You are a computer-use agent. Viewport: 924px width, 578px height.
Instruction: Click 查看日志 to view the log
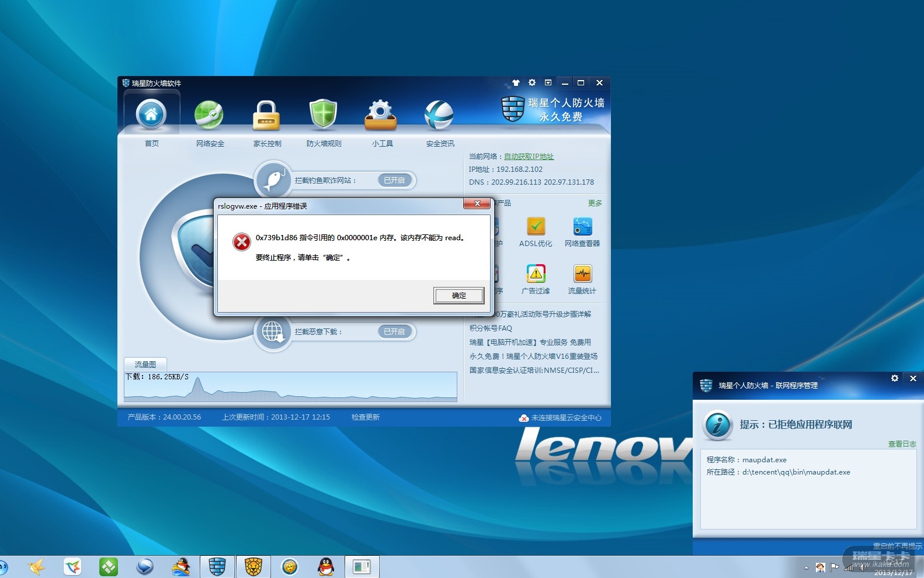tap(902, 444)
